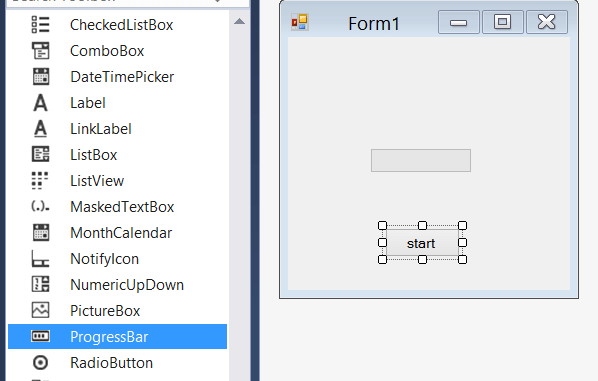Click the ListBox toolbox icon
The image size is (598, 381).
point(40,155)
